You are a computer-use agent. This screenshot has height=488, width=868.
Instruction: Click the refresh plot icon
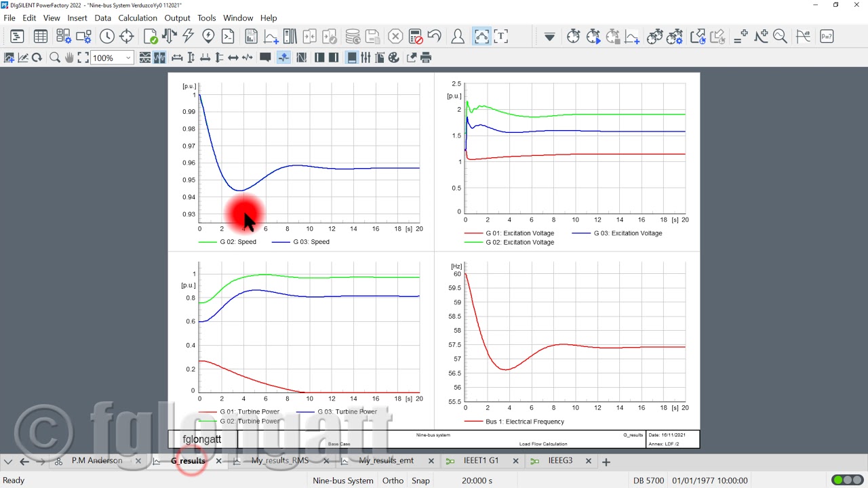point(37,58)
